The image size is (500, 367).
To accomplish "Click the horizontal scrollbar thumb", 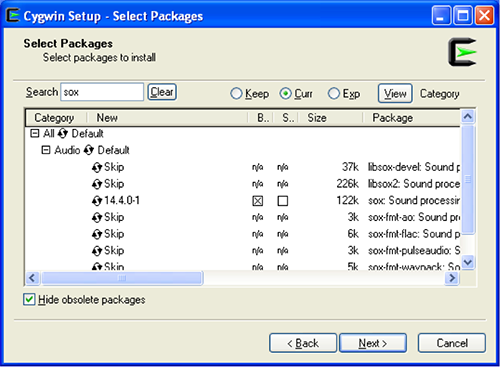I will tap(122, 278).
